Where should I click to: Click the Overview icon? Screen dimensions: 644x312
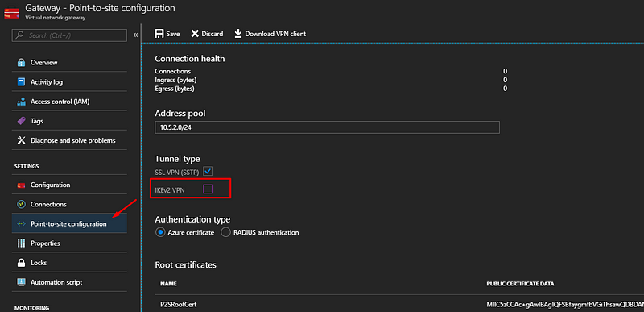pos(21,63)
